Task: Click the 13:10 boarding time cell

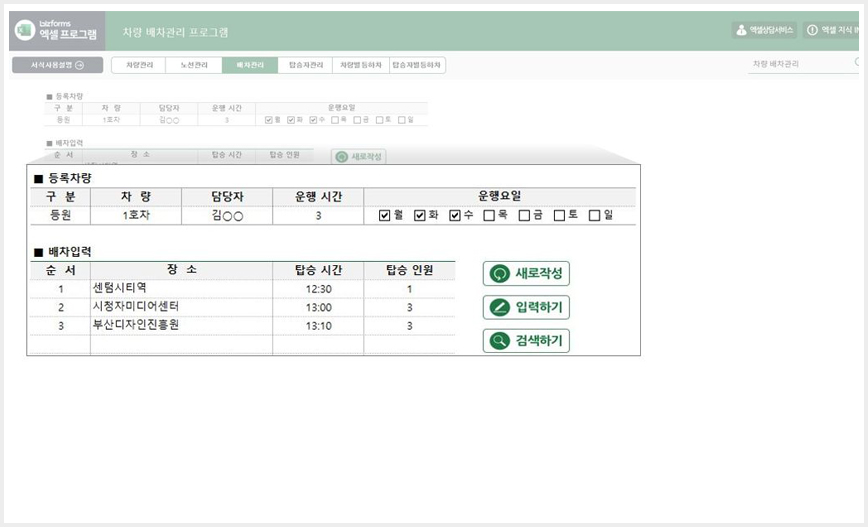Action: (x=318, y=326)
